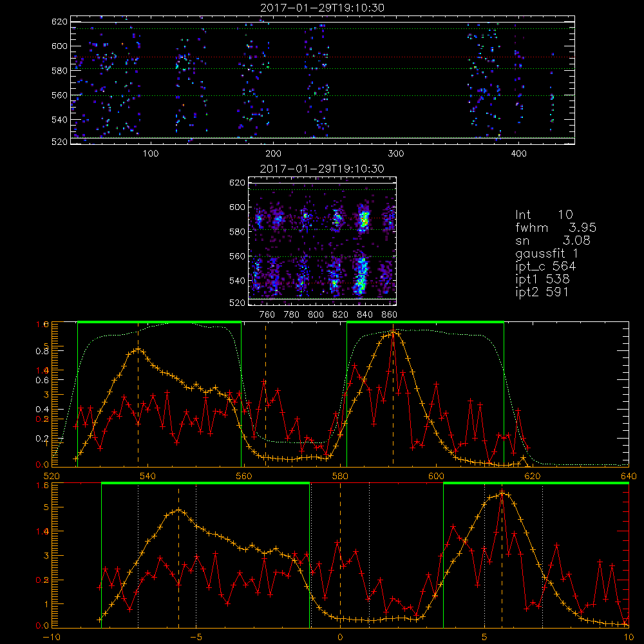644x644 pixels.
Task: Click the x-axis label 800 under the middle image
Action: coord(316,315)
